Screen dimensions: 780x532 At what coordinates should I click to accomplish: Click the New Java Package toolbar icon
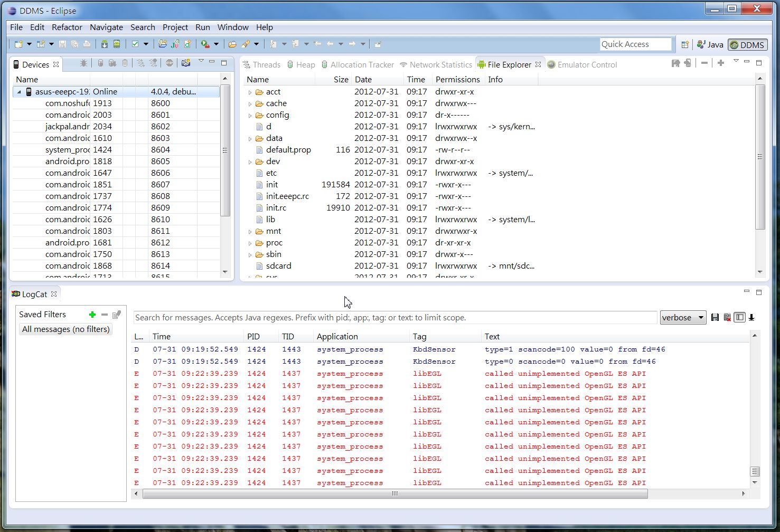(x=163, y=44)
